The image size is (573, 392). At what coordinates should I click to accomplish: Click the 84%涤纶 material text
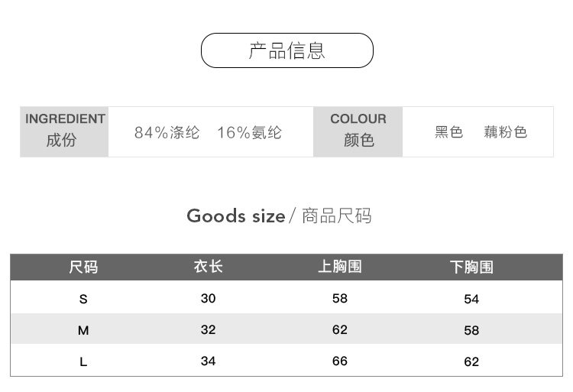click(167, 133)
